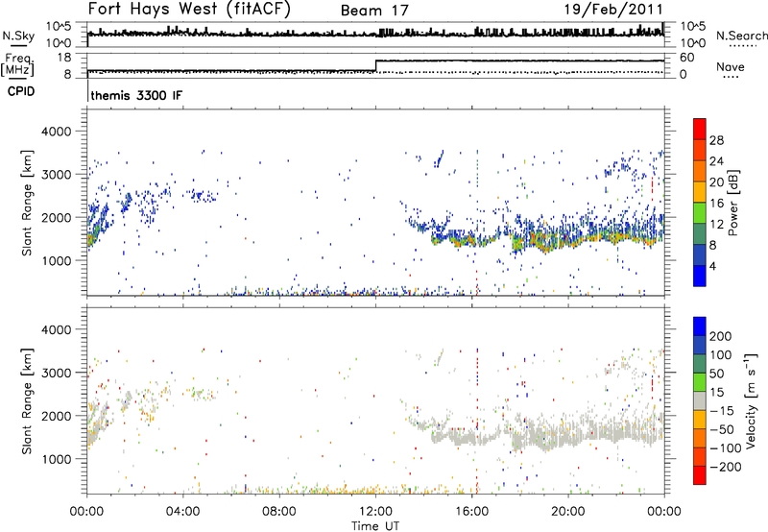Select the yellow 16–20 dB Power colorbar segment
768x532 pixels.
700,191
